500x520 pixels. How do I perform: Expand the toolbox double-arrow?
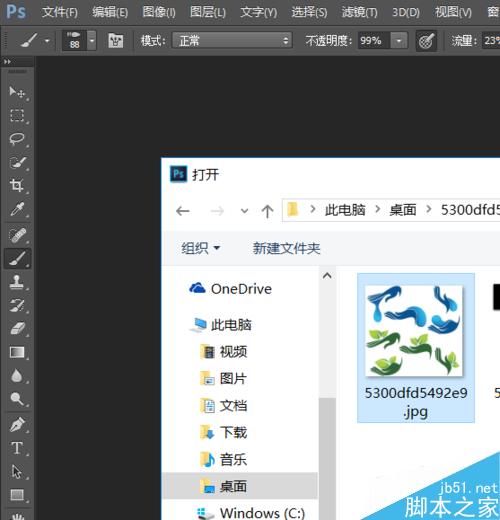tap(7, 62)
